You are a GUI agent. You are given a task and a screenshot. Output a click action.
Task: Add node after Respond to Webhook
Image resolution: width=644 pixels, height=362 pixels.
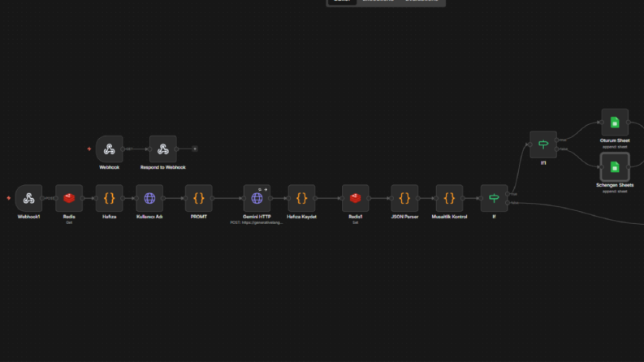[x=195, y=149]
